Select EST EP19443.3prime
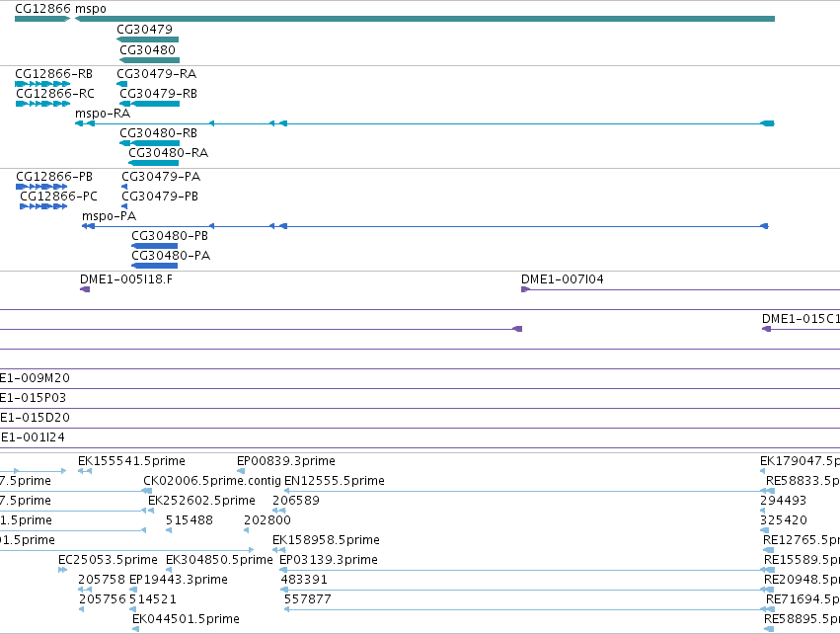Image resolution: width=840 pixels, height=634 pixels. pos(133,590)
